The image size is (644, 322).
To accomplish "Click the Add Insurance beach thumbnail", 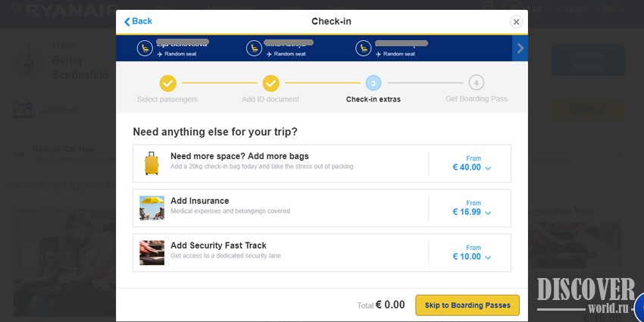I will pos(152,208).
